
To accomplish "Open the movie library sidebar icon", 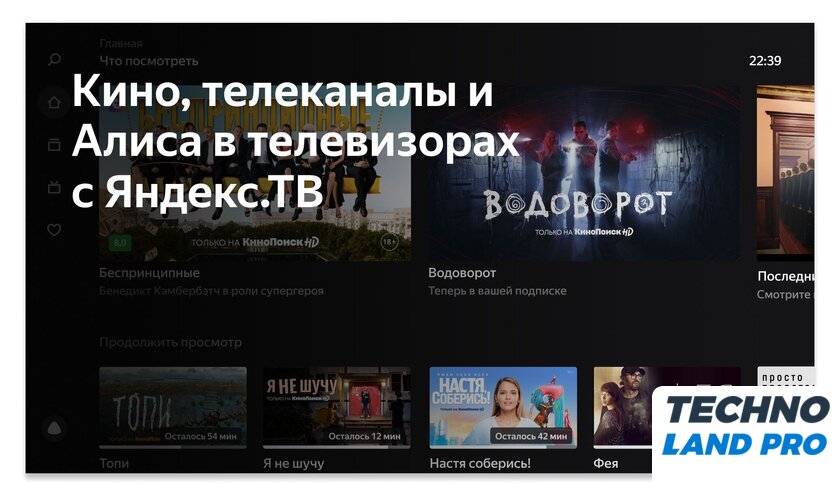I will coord(54,145).
